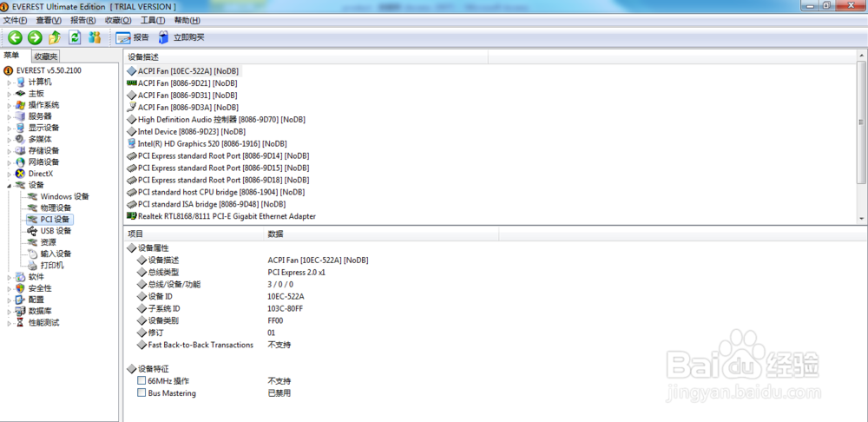Click the 项目 column header
The image size is (868, 422).
tap(194, 234)
